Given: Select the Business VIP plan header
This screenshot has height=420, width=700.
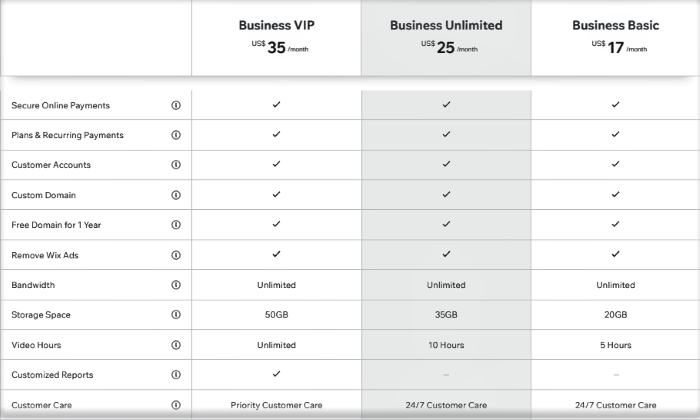Looking at the screenshot, I should click(276, 25).
